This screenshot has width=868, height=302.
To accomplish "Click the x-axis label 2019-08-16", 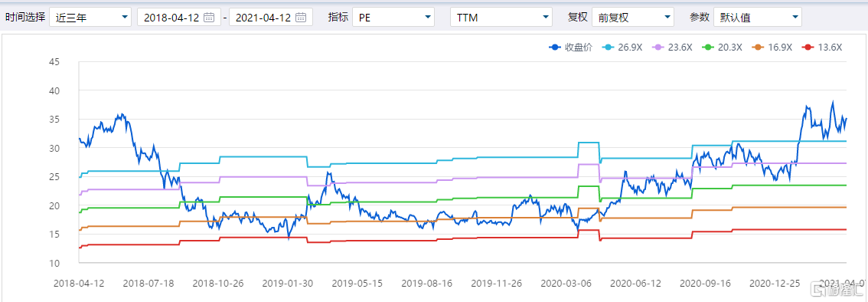I will 427,283.
